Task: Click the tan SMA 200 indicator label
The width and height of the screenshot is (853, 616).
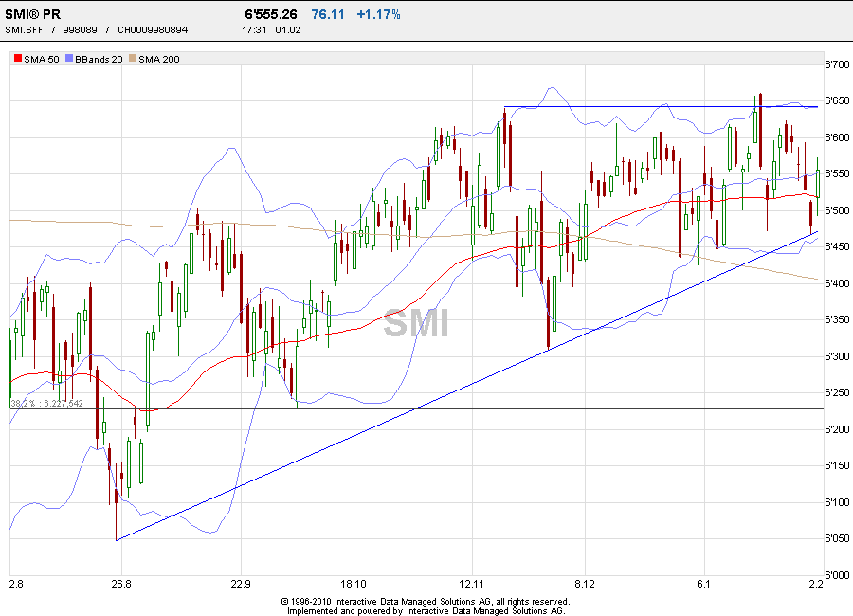Action: click(x=161, y=58)
